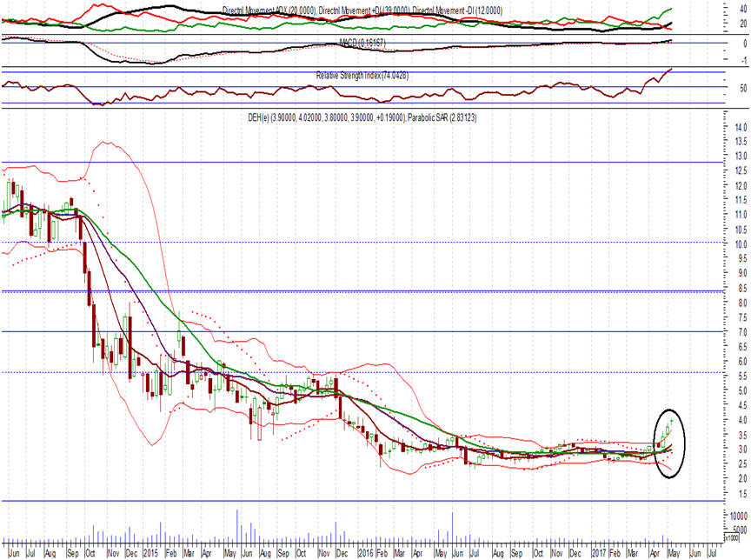The width and height of the screenshot is (751, 560).
Task: Select the 2015 year marker on time axis
Action: point(151,552)
